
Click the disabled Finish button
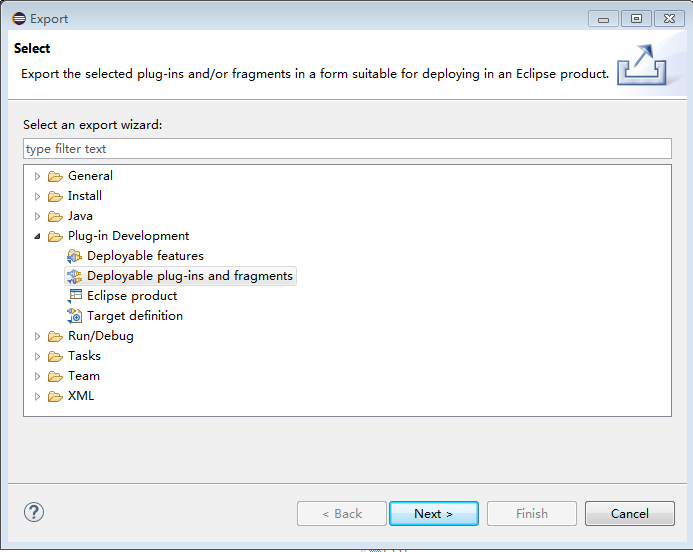click(532, 514)
